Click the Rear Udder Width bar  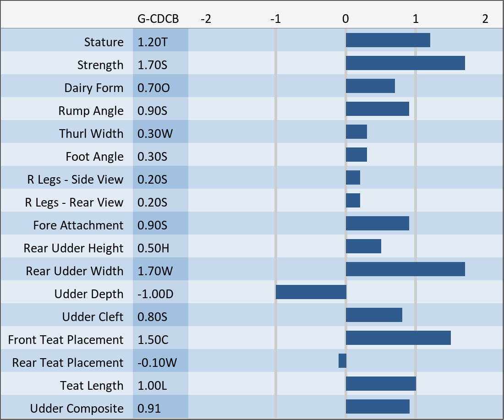click(x=405, y=269)
